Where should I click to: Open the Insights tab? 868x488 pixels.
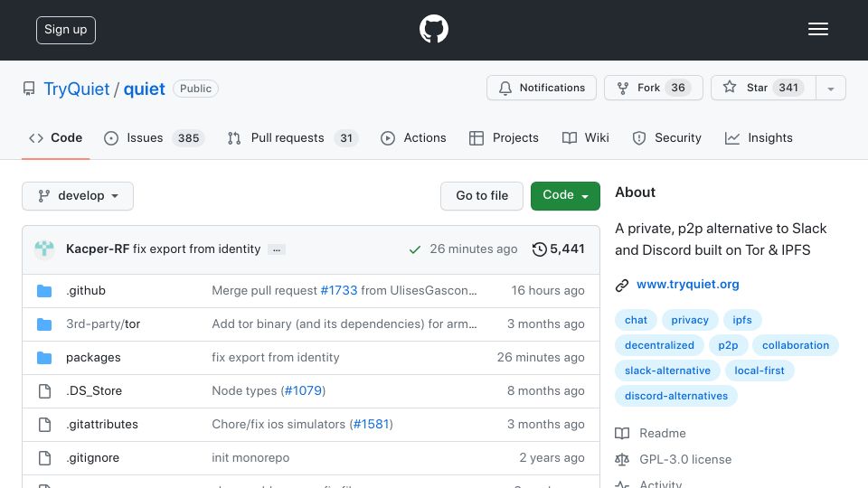tap(759, 138)
